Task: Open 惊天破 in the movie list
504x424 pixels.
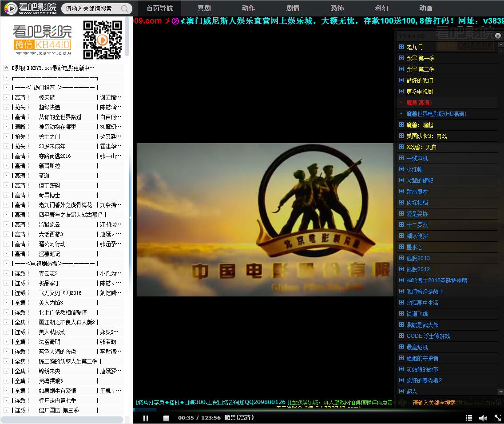Action: pos(47,97)
